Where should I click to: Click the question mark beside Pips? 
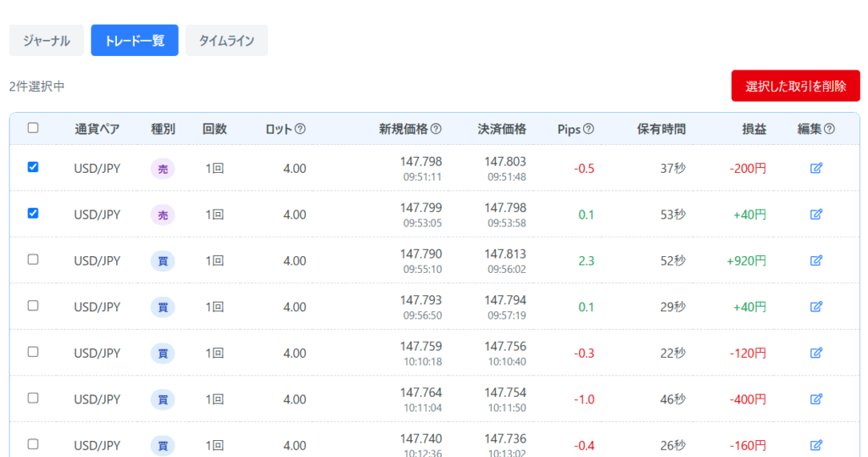tap(588, 129)
